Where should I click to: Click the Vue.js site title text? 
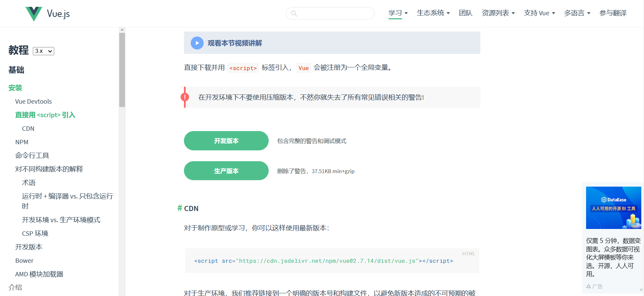click(58, 14)
